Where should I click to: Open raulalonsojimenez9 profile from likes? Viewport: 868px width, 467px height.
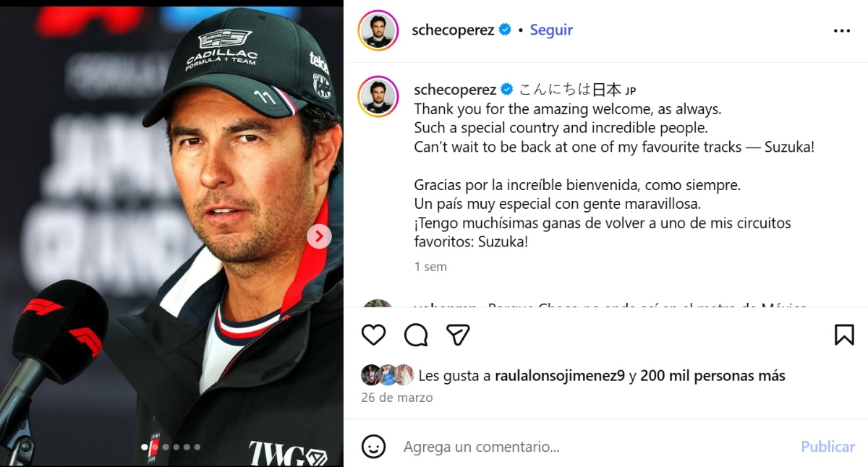click(560, 376)
